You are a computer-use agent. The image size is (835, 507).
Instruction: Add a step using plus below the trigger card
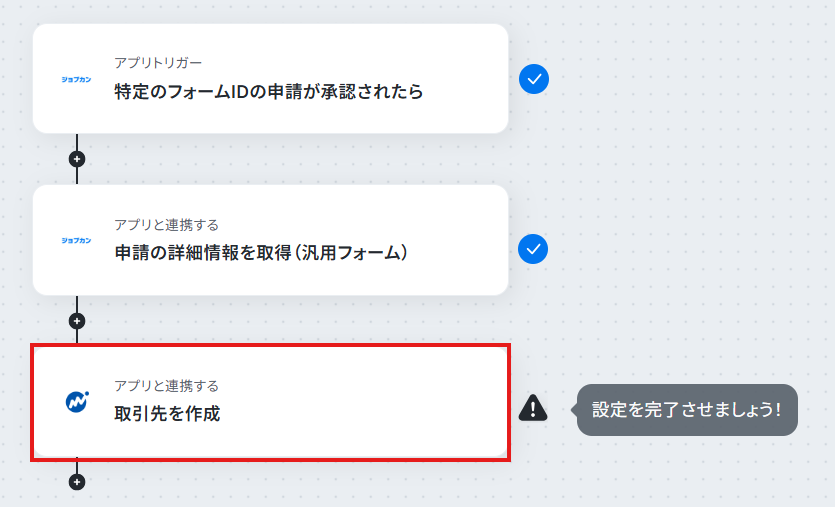77,159
